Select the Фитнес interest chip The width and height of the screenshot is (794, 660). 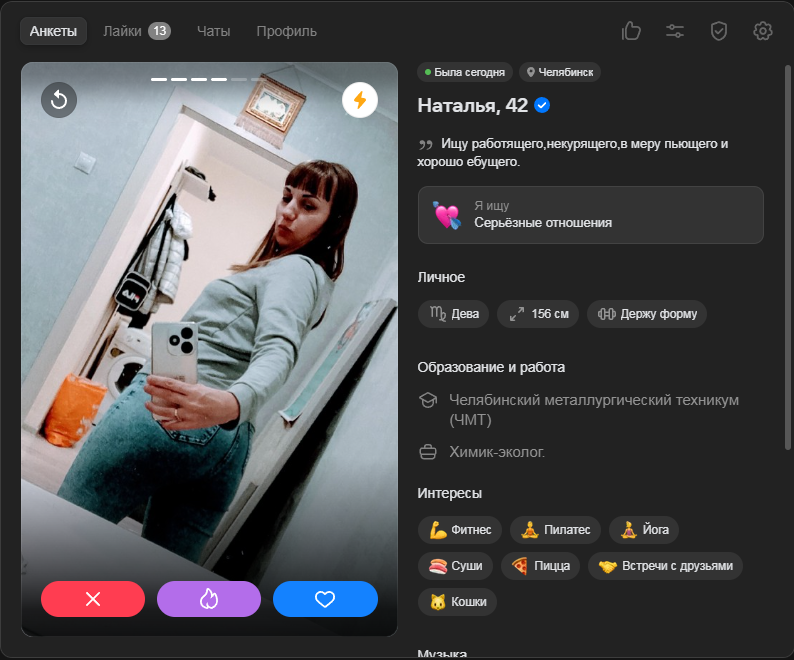[460, 530]
